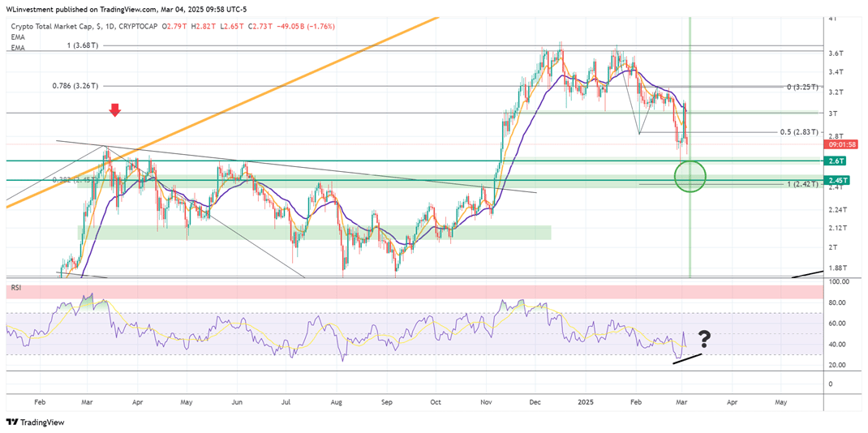Click the 2T price axis tick
The height and width of the screenshot is (433, 868).
(x=832, y=247)
